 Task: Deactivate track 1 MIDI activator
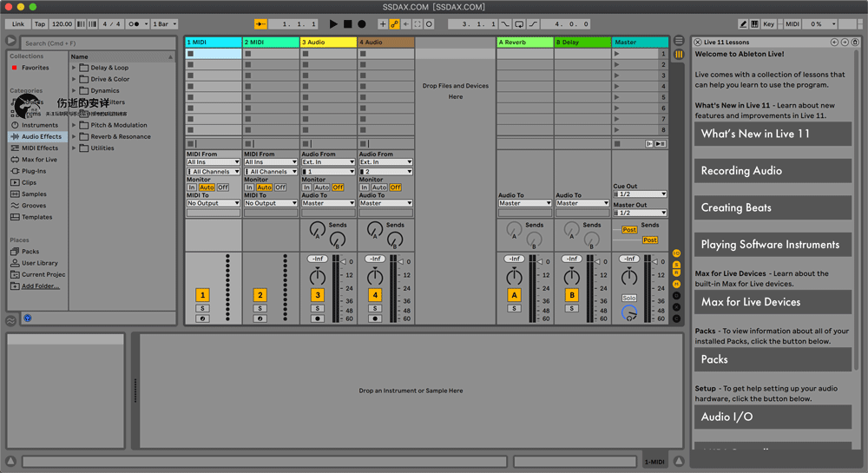(x=202, y=295)
